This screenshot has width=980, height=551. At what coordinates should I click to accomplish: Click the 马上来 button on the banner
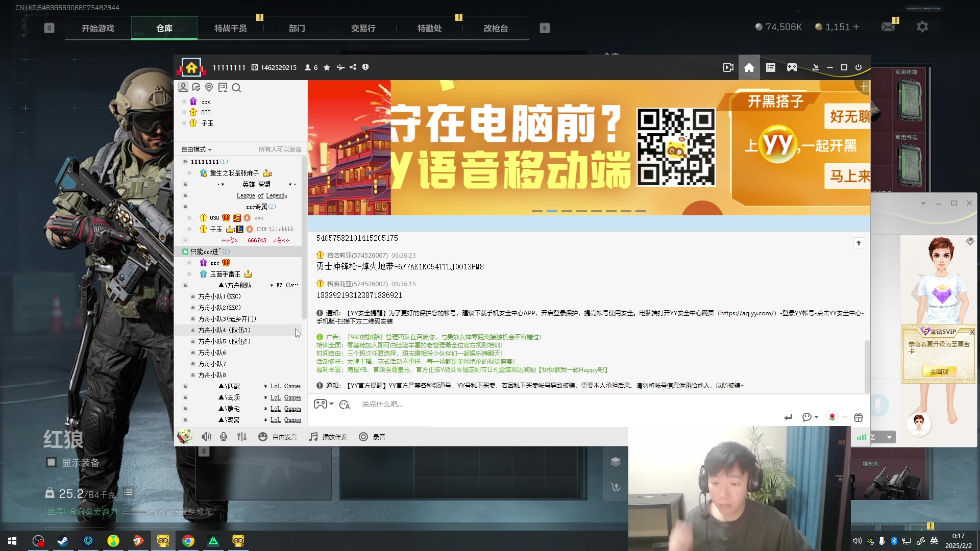coord(847,176)
